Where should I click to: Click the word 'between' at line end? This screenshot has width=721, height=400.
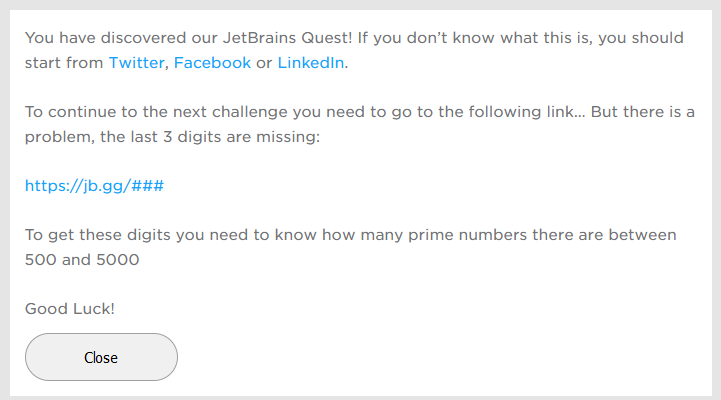pyautogui.click(x=644, y=235)
